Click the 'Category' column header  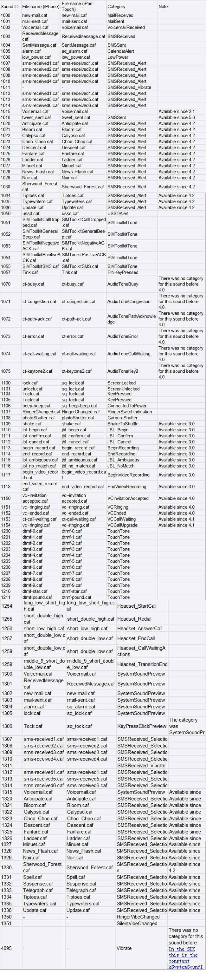tap(116, 7)
